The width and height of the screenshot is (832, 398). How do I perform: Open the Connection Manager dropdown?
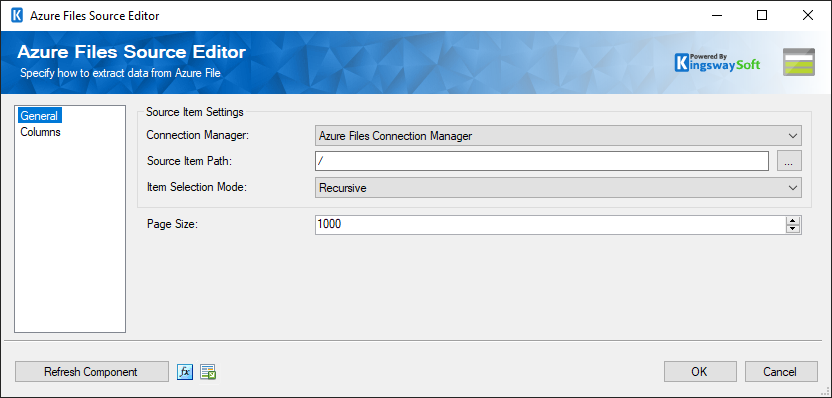coord(558,136)
